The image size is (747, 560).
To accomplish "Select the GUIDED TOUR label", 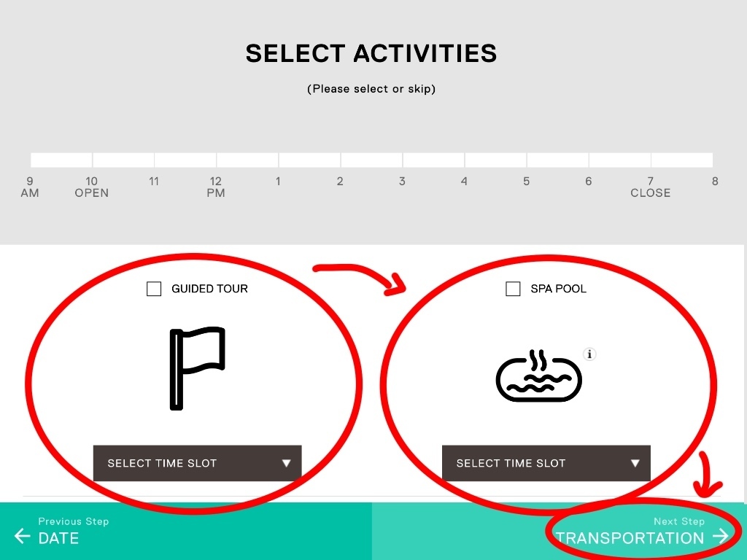I will (x=209, y=289).
